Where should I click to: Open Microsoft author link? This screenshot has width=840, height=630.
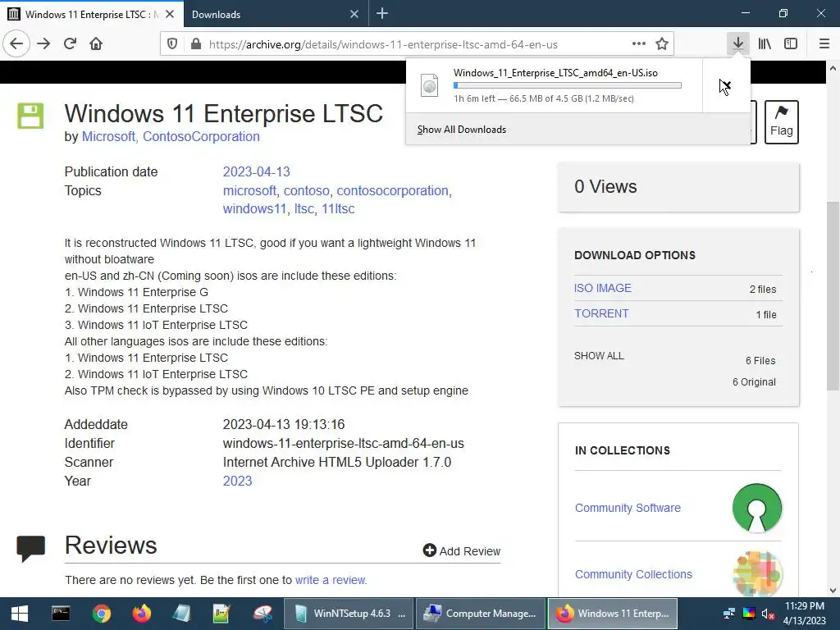point(108,137)
